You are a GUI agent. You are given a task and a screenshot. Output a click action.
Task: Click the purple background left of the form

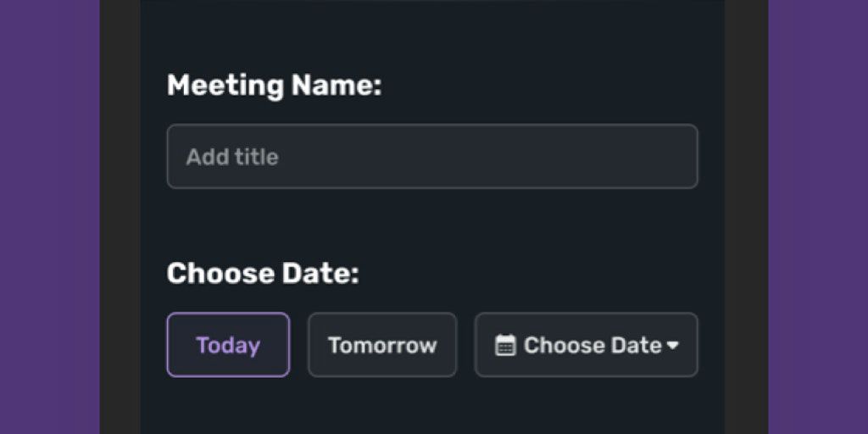pos(49,217)
